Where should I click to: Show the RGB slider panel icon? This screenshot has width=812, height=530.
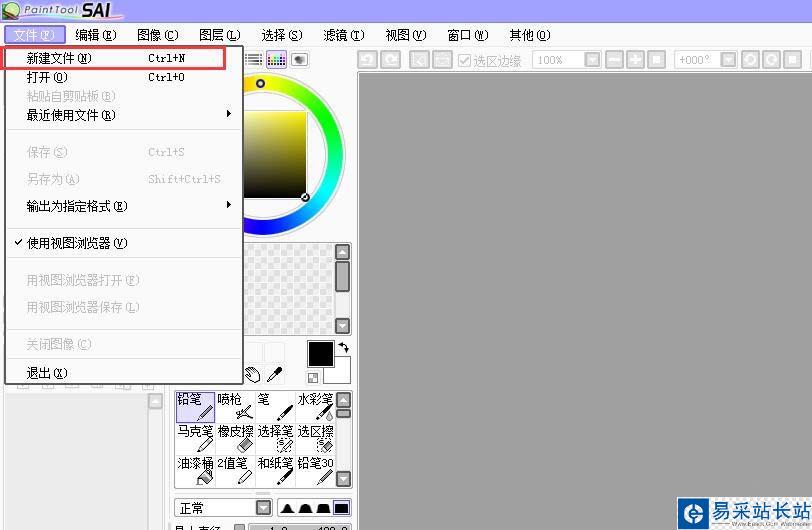pyautogui.click(x=253, y=60)
